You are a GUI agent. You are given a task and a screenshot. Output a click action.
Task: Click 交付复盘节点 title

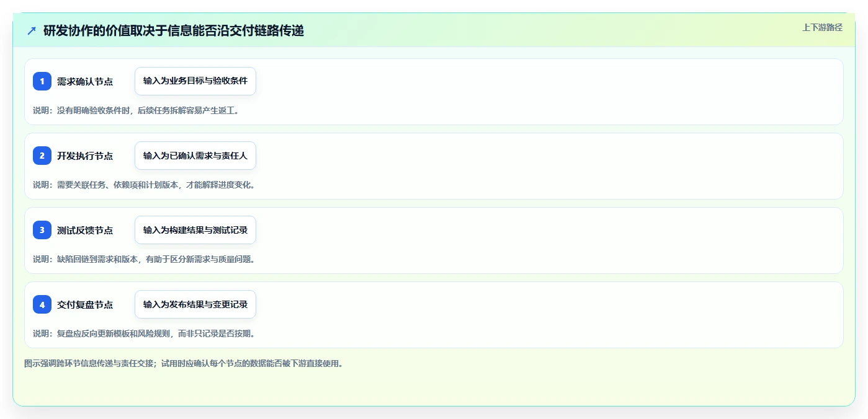point(85,304)
